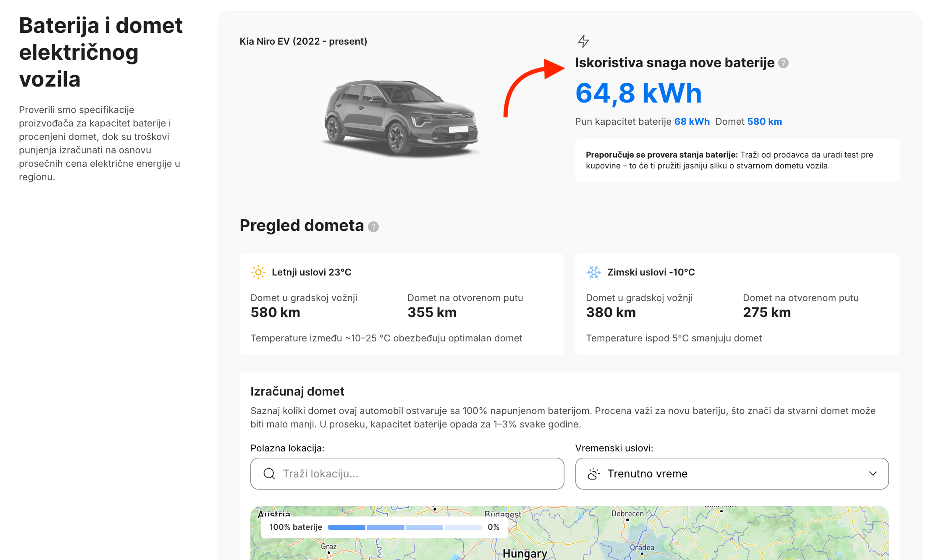Click the snowflake icon for Zimski uslovi
The width and height of the screenshot is (938, 560).
(594, 272)
